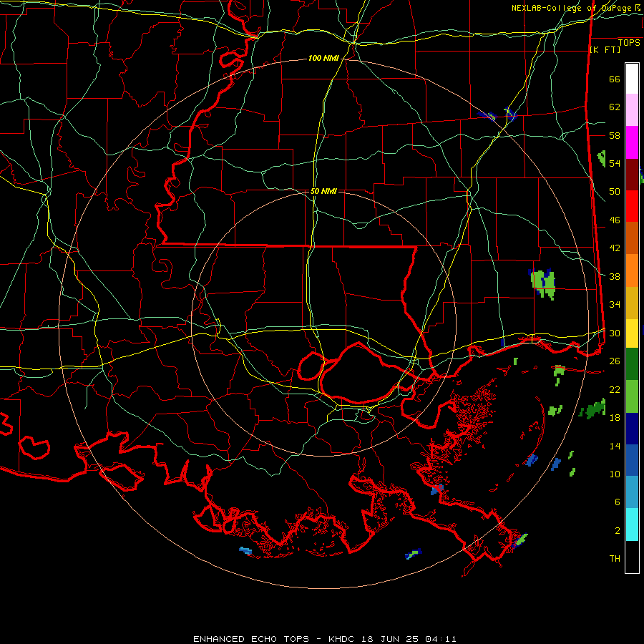Click the '04:11' timestamp in caption
This screenshot has width=644, height=644.
coord(440,639)
